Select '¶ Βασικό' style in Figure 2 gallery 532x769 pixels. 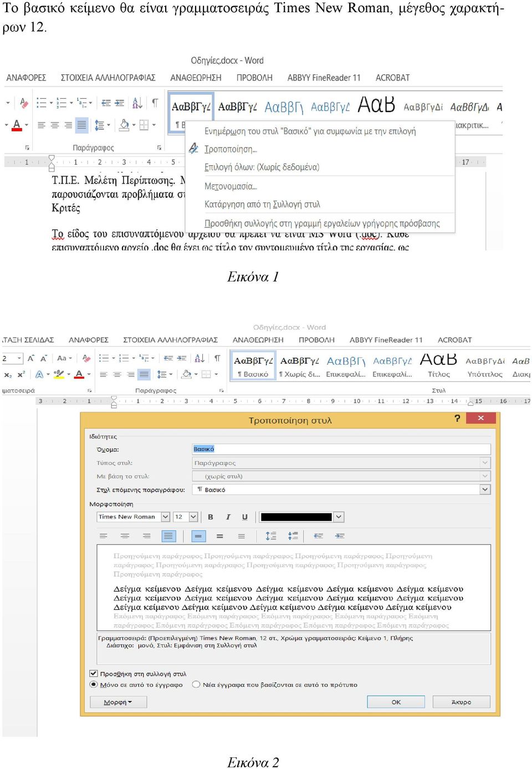253,366
